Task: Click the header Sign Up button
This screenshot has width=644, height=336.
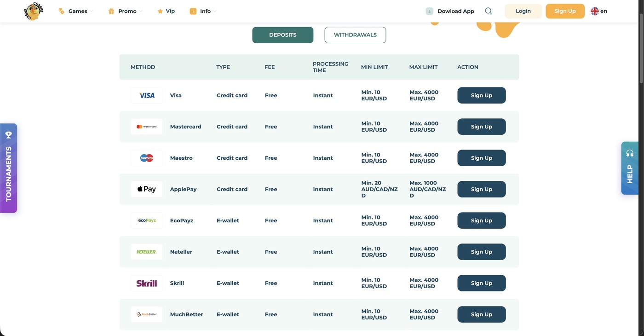Action: click(x=565, y=11)
